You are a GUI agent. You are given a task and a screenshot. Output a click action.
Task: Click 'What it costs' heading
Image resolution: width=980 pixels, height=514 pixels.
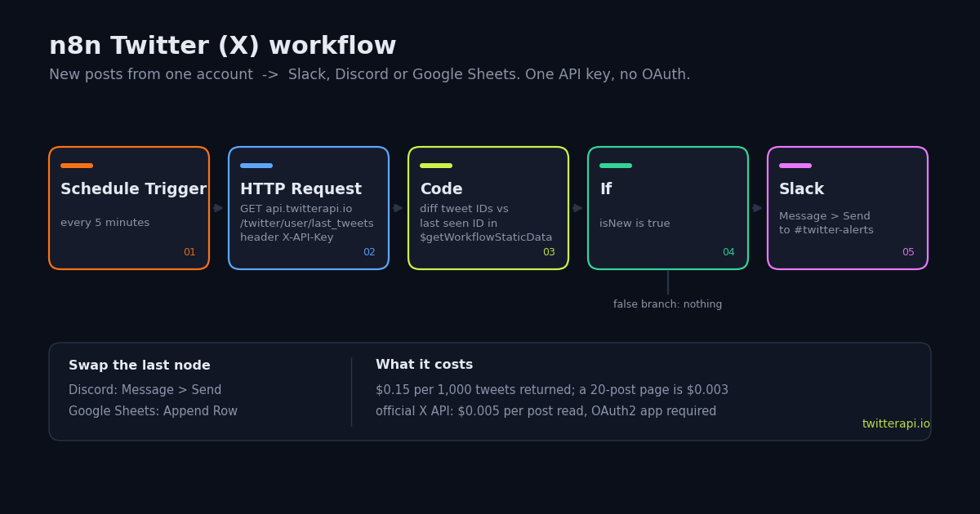click(425, 365)
